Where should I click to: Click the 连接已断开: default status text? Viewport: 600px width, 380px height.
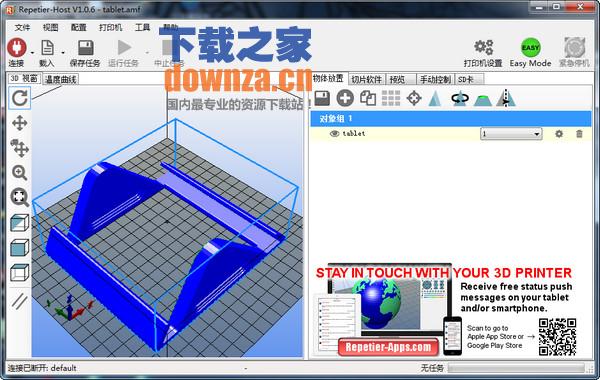coord(42,368)
